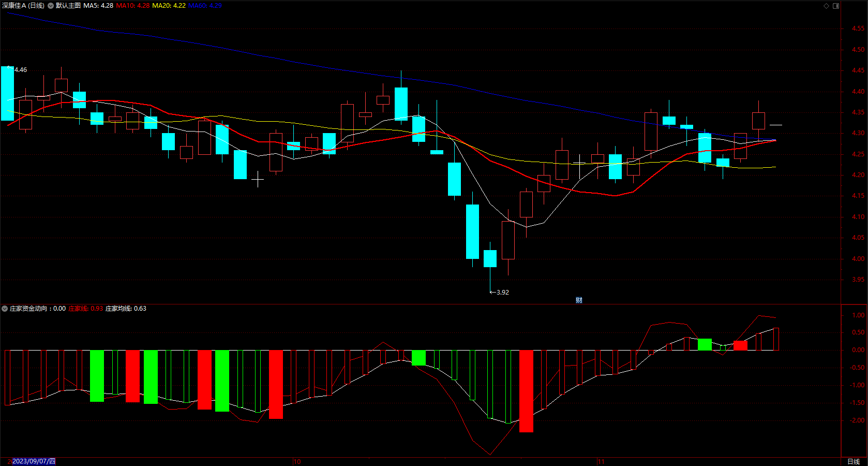Click the 庄家线: 0.93 label
The height and width of the screenshot is (466, 868).
pyautogui.click(x=85, y=309)
